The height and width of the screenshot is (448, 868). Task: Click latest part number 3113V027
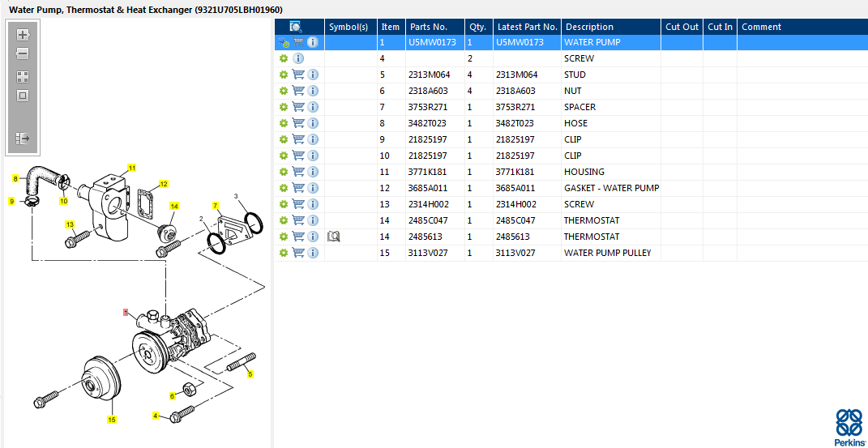point(515,253)
